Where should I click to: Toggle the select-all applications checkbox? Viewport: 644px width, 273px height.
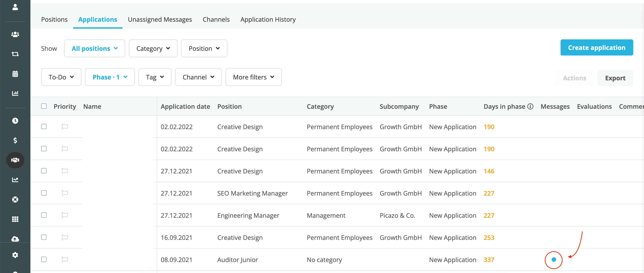(x=44, y=106)
